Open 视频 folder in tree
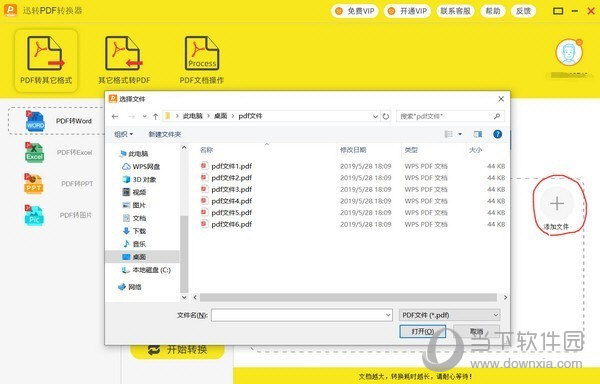Screen dimensions: 600x384 [134, 192]
